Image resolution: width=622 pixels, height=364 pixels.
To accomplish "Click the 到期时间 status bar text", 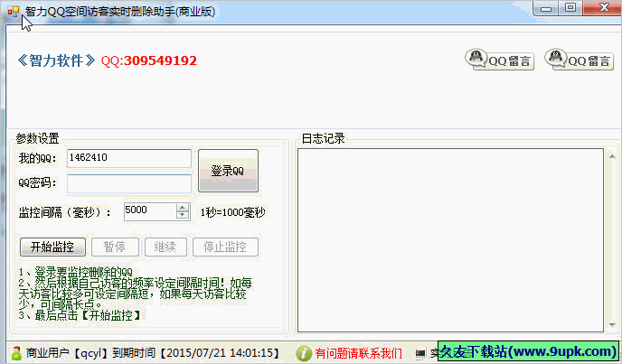I will click(197, 353).
